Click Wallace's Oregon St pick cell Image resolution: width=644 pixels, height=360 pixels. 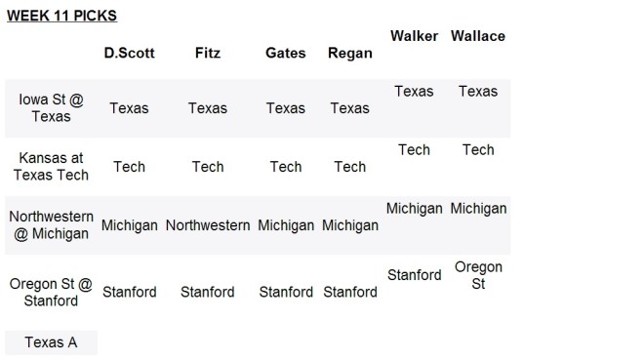tap(478, 275)
